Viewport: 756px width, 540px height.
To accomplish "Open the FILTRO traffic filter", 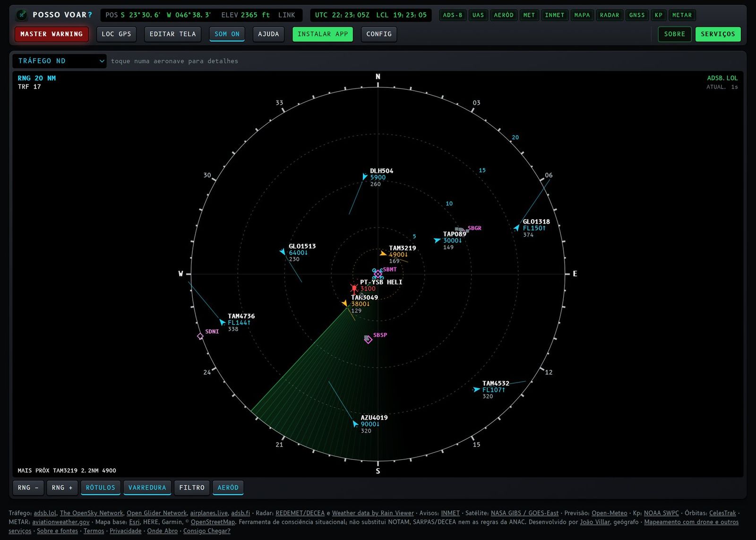I will pyautogui.click(x=192, y=488).
